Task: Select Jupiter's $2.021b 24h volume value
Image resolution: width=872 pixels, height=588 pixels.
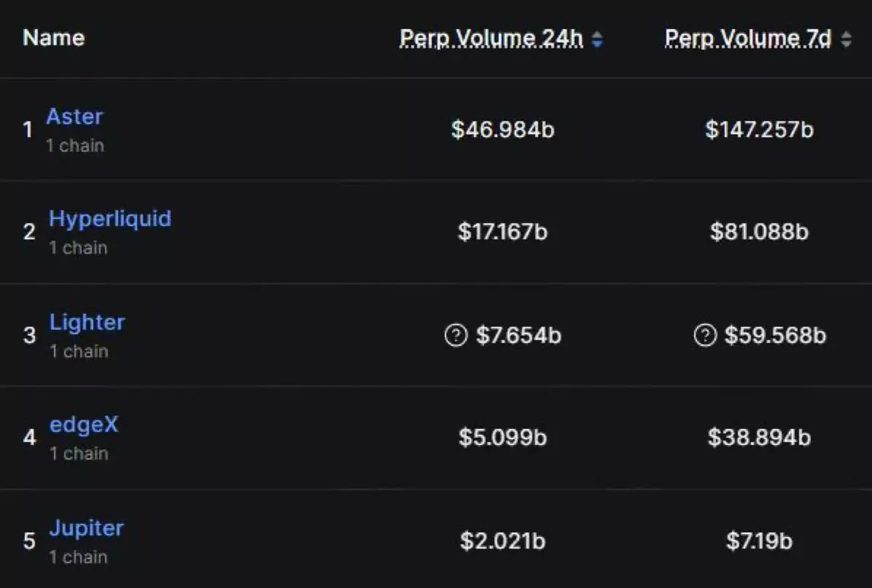Action: click(502, 541)
